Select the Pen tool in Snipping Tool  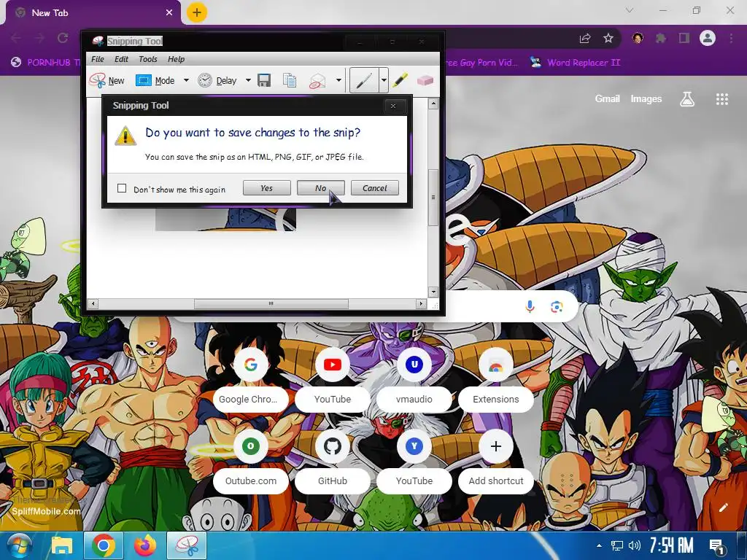[365, 80]
